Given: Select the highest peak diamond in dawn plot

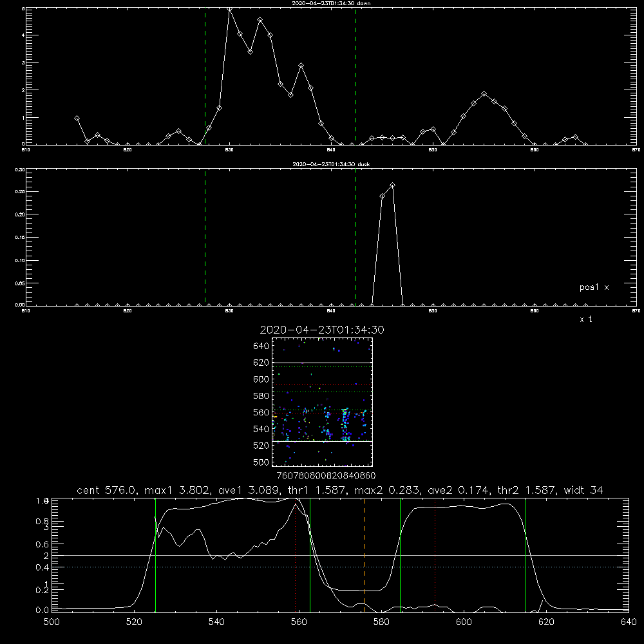Looking at the screenshot, I should tap(230, 9).
